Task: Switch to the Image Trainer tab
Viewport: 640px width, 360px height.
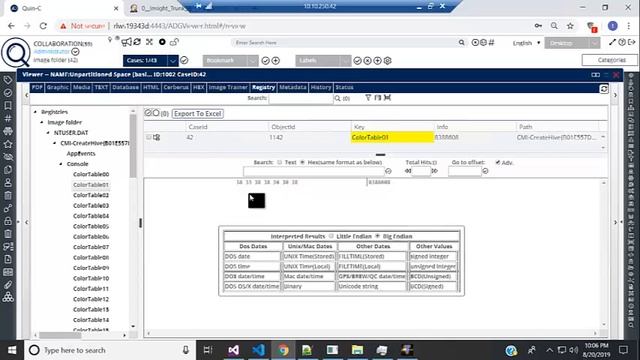Action: click(x=228, y=87)
